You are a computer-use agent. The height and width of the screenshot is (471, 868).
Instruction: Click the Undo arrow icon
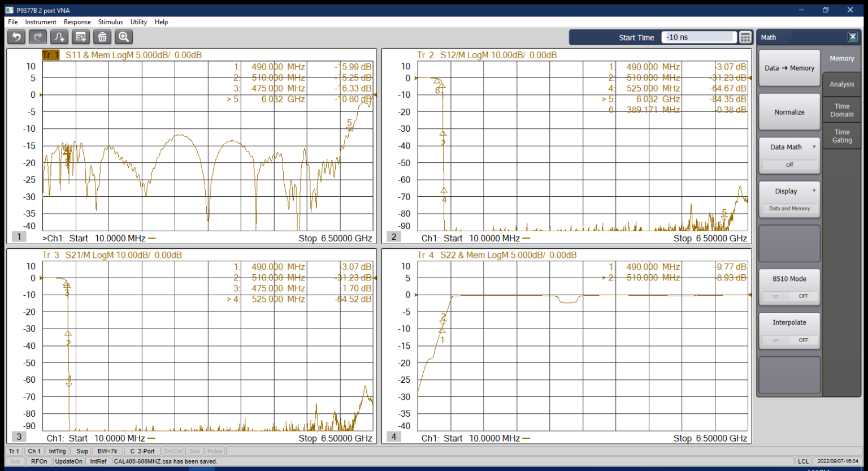[x=16, y=37]
